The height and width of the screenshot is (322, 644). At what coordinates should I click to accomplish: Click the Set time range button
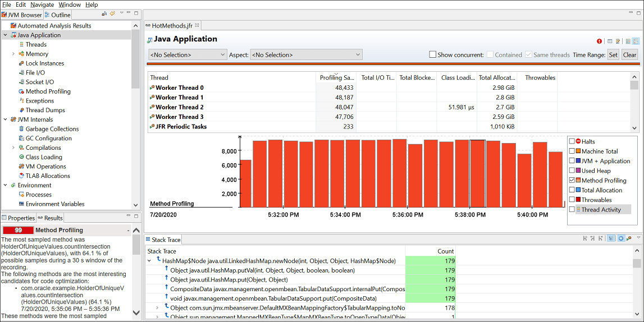point(613,54)
